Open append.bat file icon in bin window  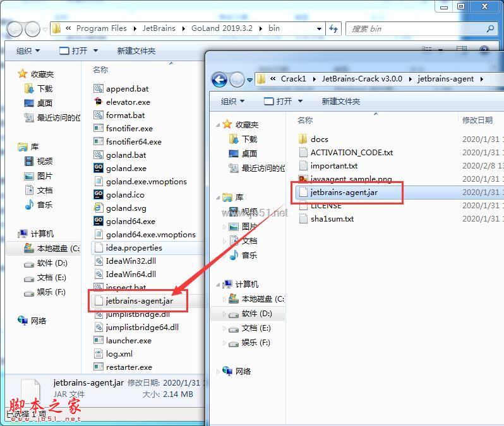click(99, 88)
